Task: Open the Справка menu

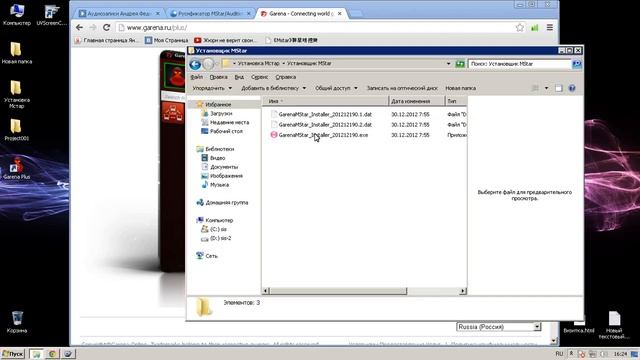Action: click(x=286, y=77)
